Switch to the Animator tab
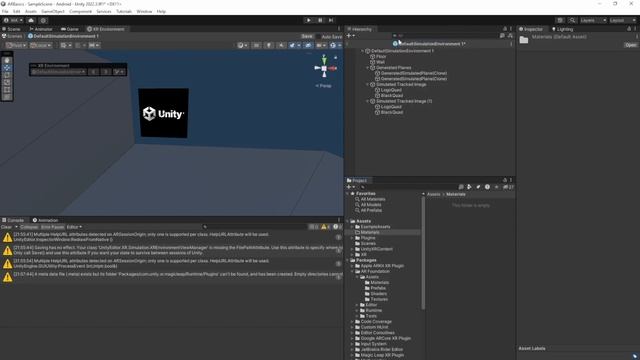Image resolution: width=640 pixels, height=360 pixels. (41, 29)
